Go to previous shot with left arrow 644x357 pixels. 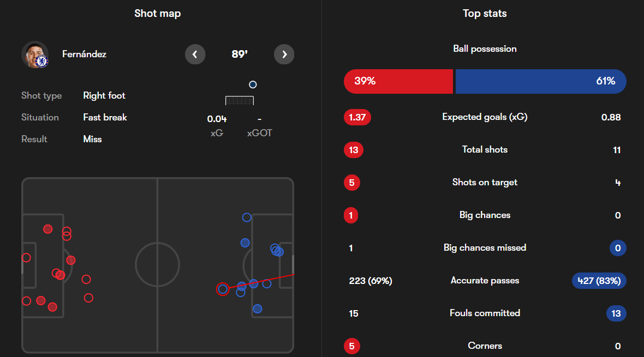click(x=195, y=54)
